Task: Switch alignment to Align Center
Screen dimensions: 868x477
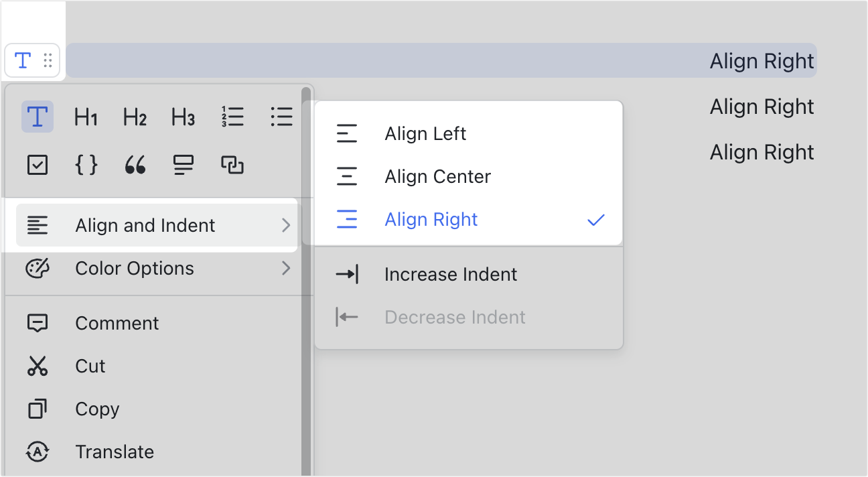Action: [x=437, y=176]
